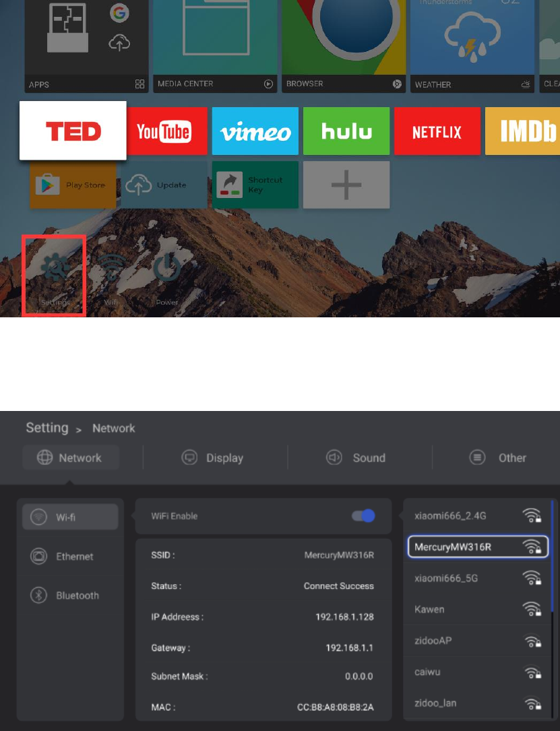Open the Play Store shortcut
560x731 pixels.
point(73,185)
